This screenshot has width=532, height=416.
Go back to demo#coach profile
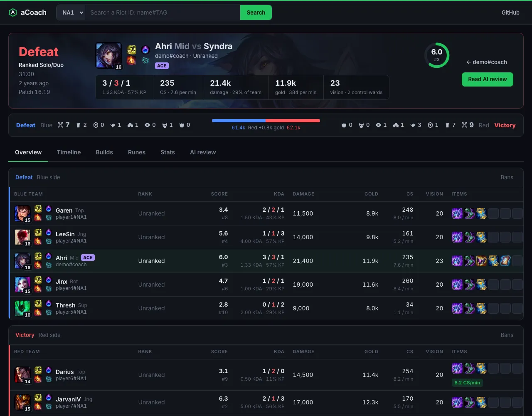(487, 62)
